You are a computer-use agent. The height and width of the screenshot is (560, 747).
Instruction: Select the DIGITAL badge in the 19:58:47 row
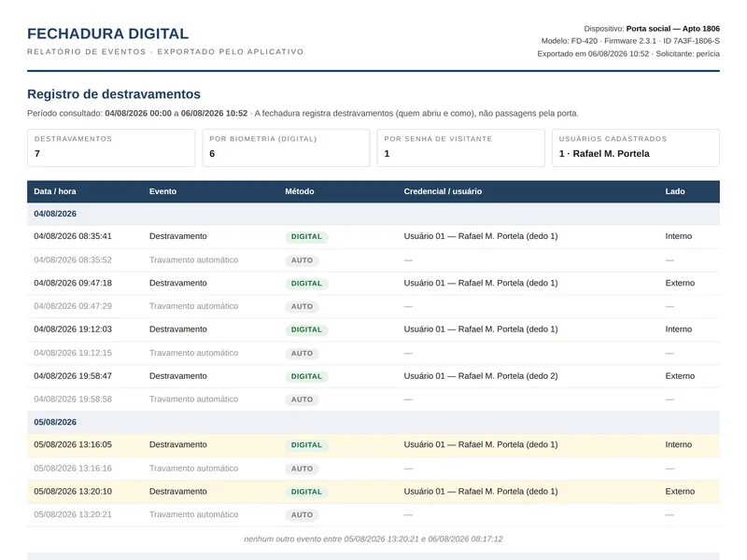pyautogui.click(x=307, y=376)
